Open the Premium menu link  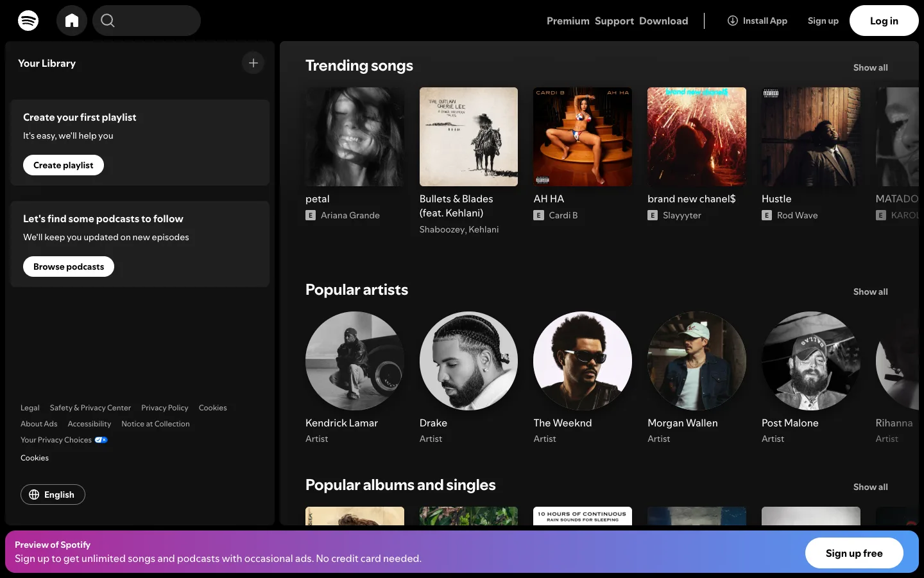point(568,21)
